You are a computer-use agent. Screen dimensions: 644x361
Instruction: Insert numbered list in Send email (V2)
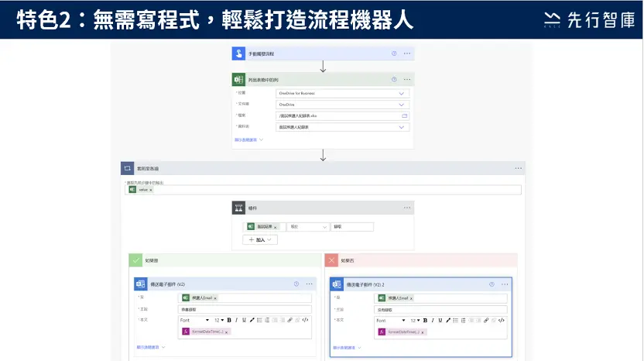coord(267,320)
